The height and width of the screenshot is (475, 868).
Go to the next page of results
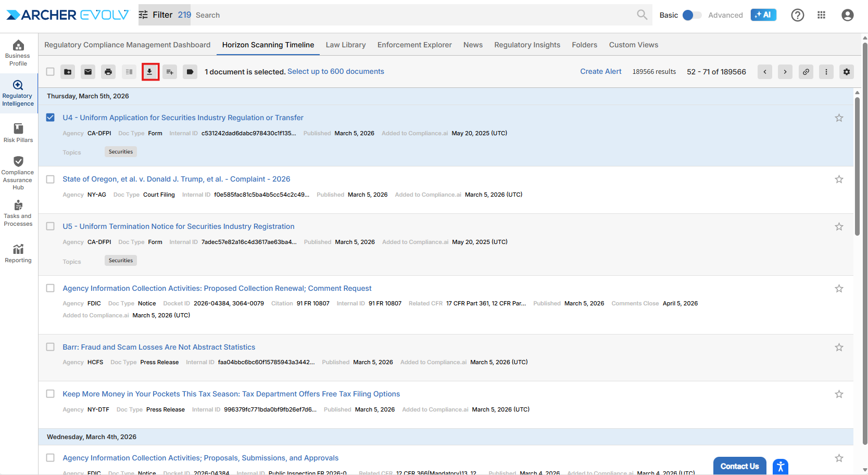click(x=785, y=72)
